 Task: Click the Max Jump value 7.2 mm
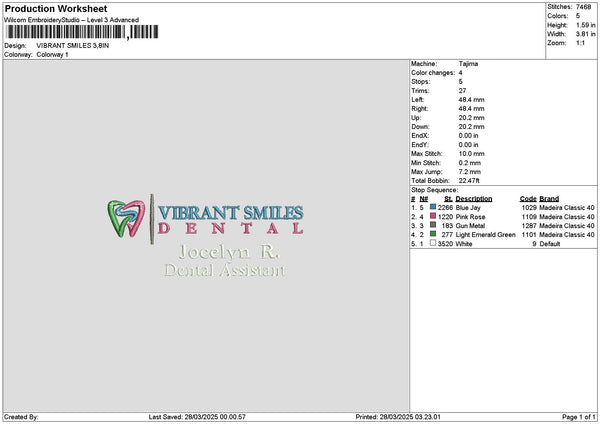point(470,172)
